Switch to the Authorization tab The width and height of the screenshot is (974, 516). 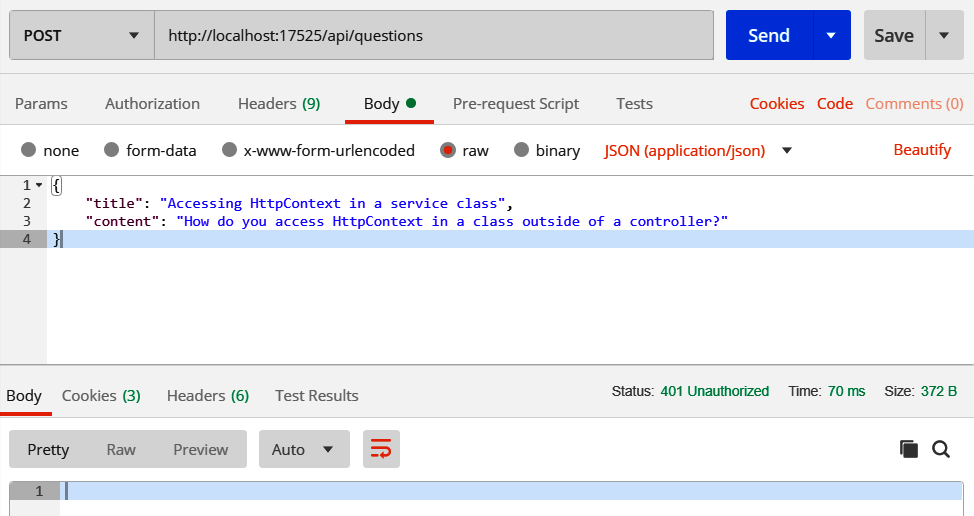click(152, 103)
